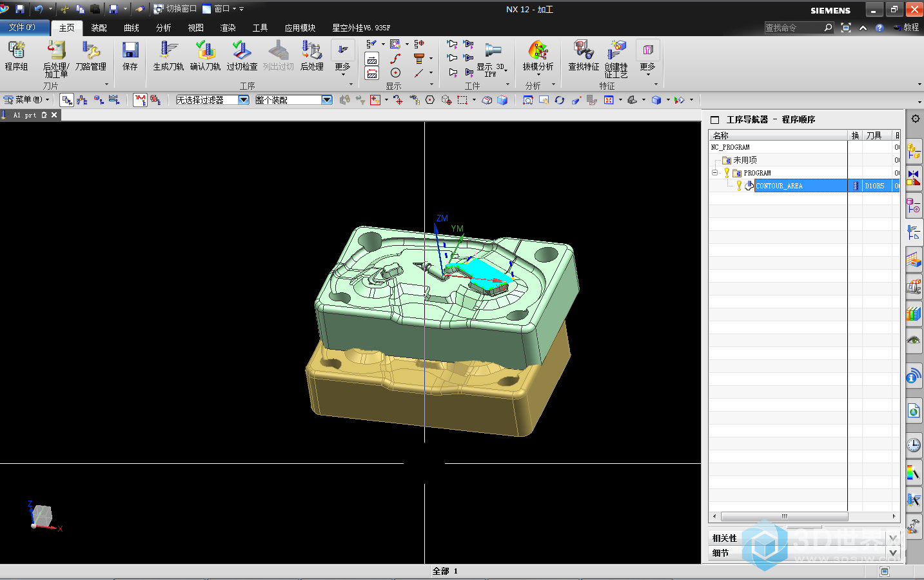Switch to 分析 ribbon tab
This screenshot has height=580, width=924.
tap(163, 28)
